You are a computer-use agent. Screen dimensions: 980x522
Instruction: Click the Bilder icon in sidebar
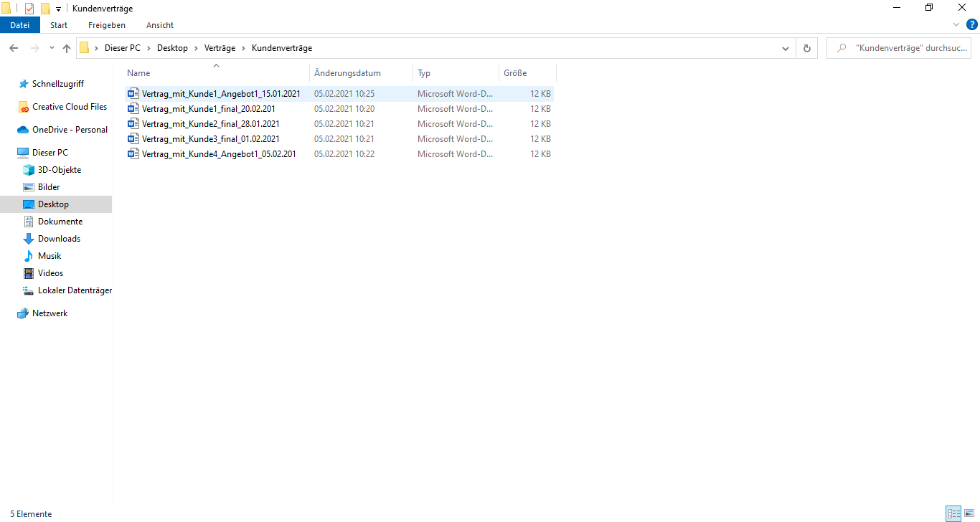pos(29,187)
